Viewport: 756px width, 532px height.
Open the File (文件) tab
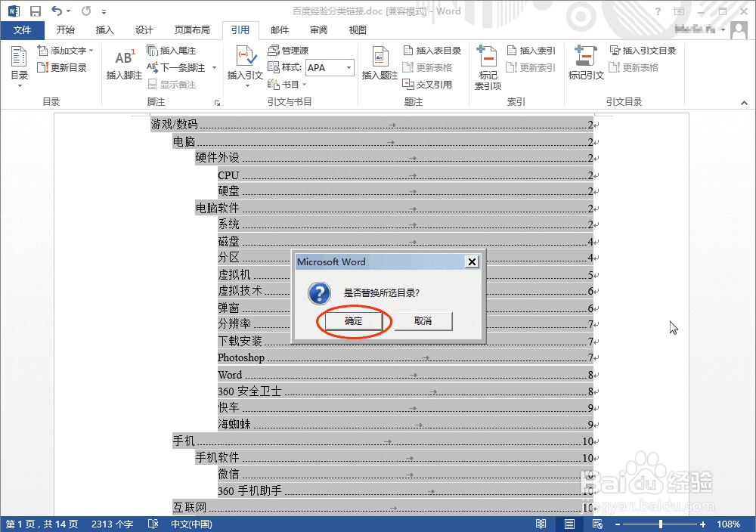tap(22, 30)
